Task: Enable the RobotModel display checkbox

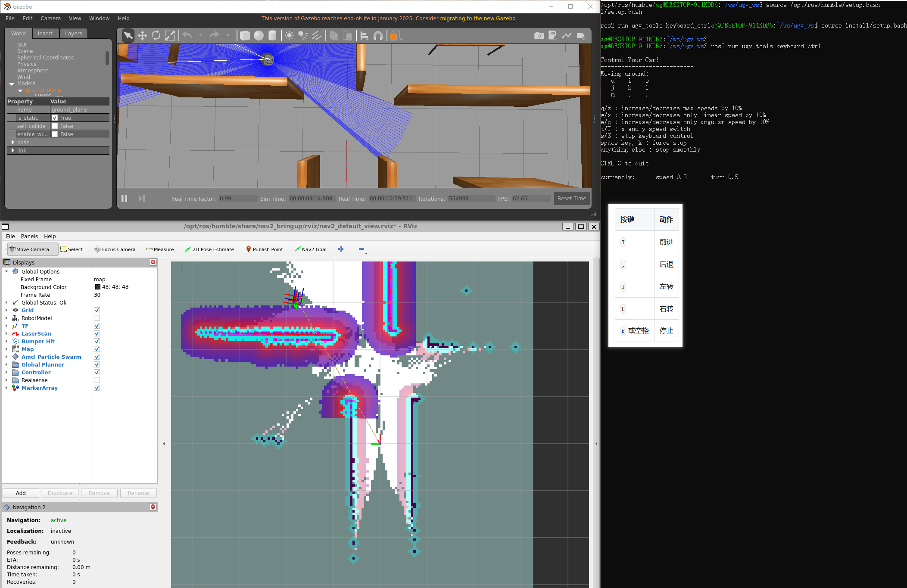Action: [97, 318]
